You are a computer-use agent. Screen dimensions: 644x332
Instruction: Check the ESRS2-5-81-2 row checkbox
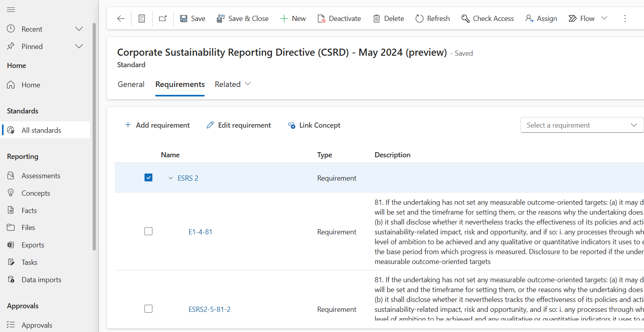click(x=148, y=309)
